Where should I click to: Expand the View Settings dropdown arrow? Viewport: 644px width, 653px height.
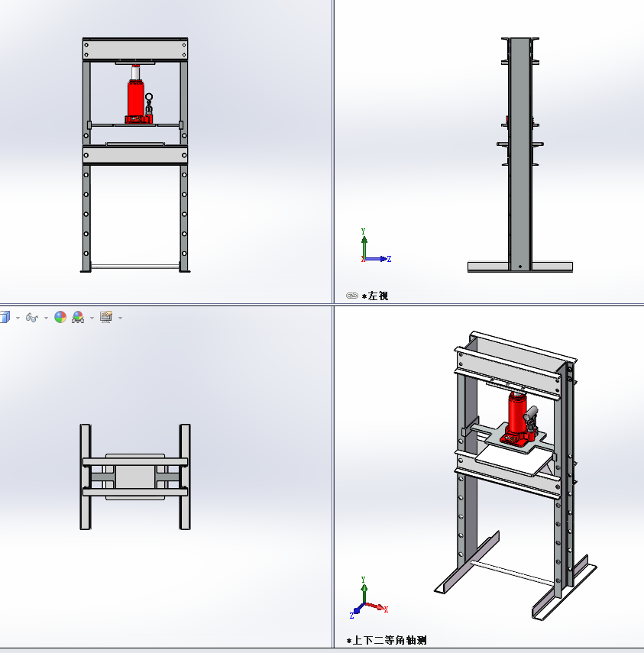pyautogui.click(x=120, y=318)
